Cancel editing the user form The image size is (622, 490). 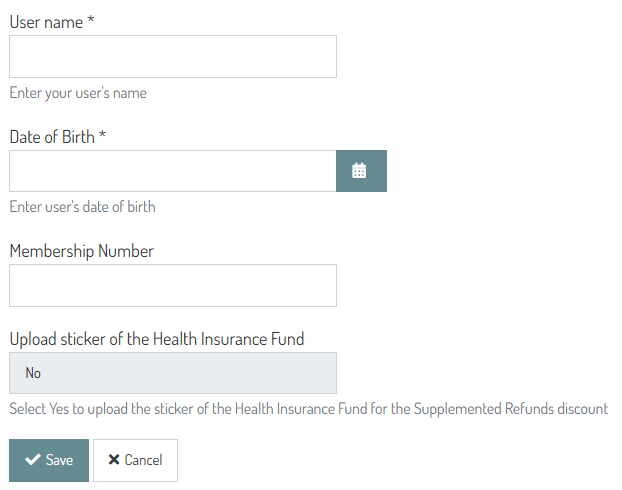135,460
